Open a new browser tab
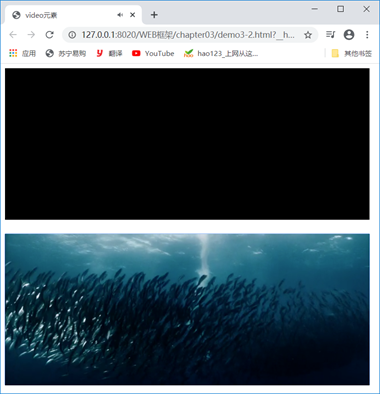This screenshot has width=380, height=394. (154, 15)
